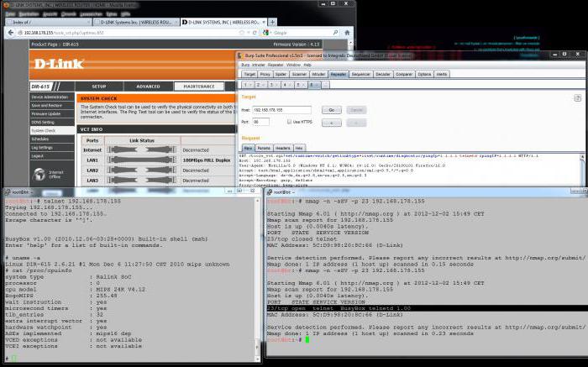Open the SETUP tab on router page
Screen dimensions: 588x367
coord(99,87)
